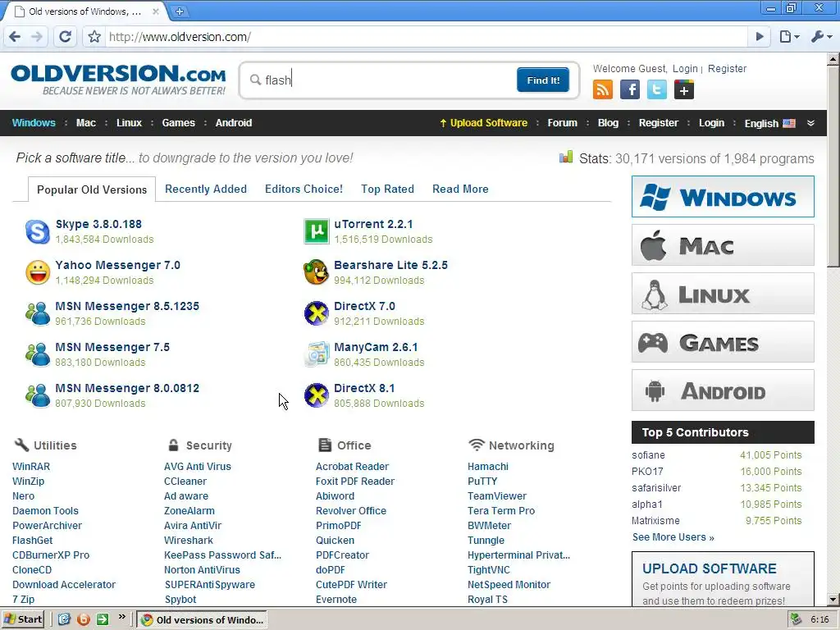The image size is (840, 630).
Task: Click See More Users link
Action: (x=673, y=537)
